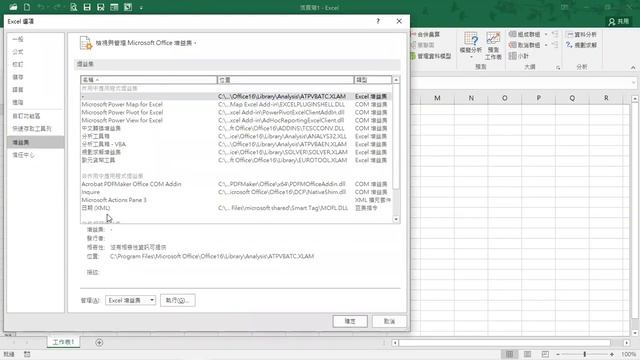Select 快速存取工具列 in Excel Options sidebar
The width and height of the screenshot is (640, 360).
[36, 129]
